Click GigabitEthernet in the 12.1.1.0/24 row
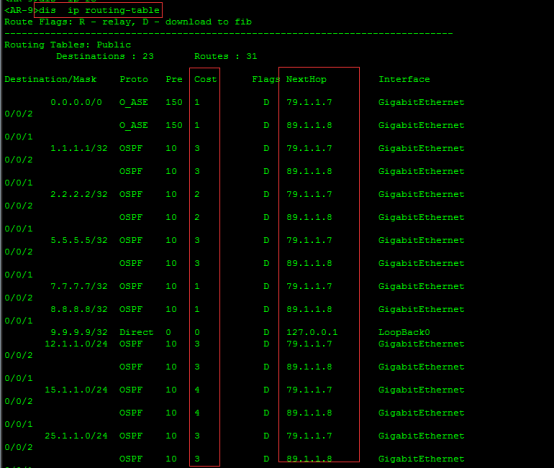The width and height of the screenshot is (554, 469). pos(421,344)
